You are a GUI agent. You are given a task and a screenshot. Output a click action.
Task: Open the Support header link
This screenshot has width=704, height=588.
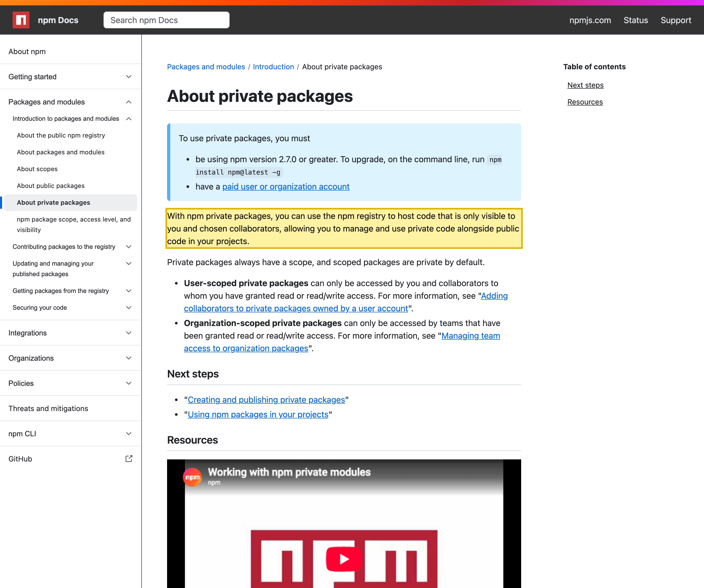(676, 20)
